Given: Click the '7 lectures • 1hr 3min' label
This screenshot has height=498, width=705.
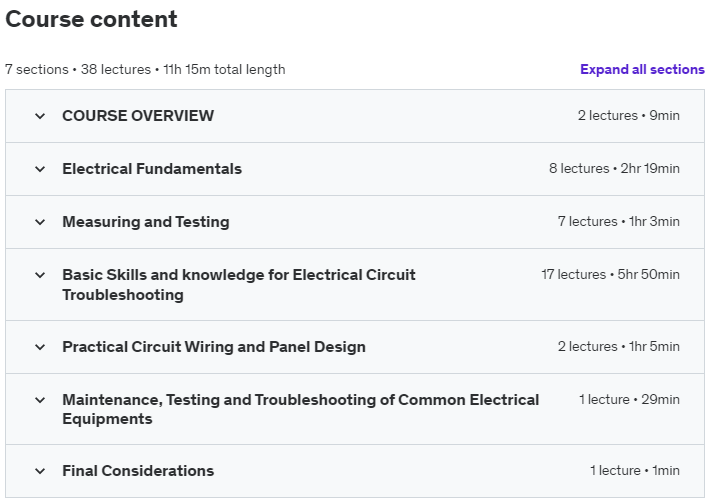Looking at the screenshot, I should 618,222.
